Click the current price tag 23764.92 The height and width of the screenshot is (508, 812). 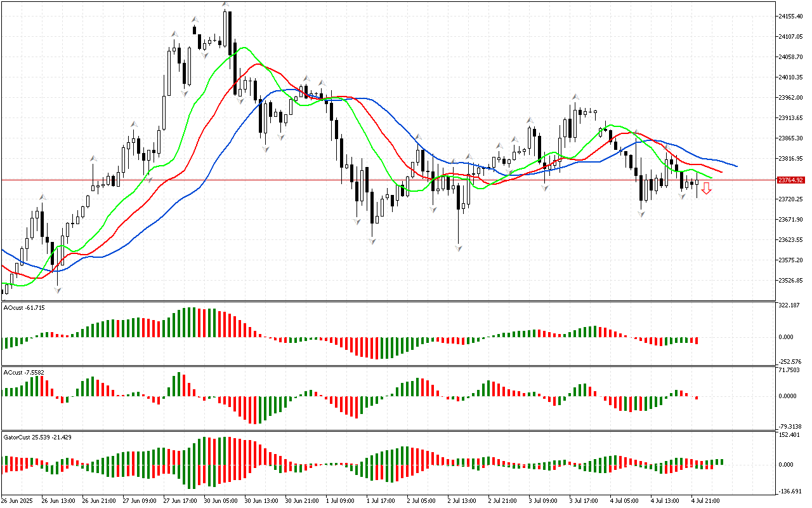click(x=790, y=180)
